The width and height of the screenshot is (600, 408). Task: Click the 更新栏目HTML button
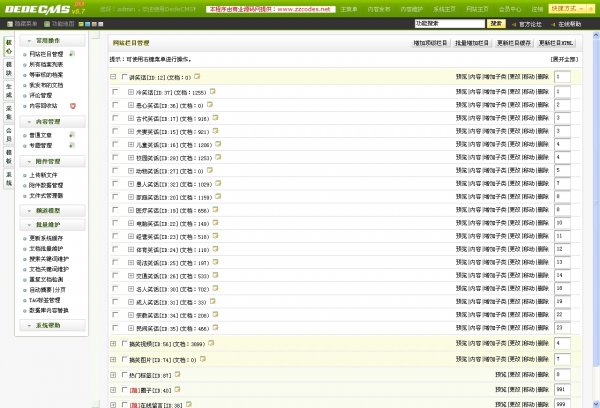pos(556,43)
